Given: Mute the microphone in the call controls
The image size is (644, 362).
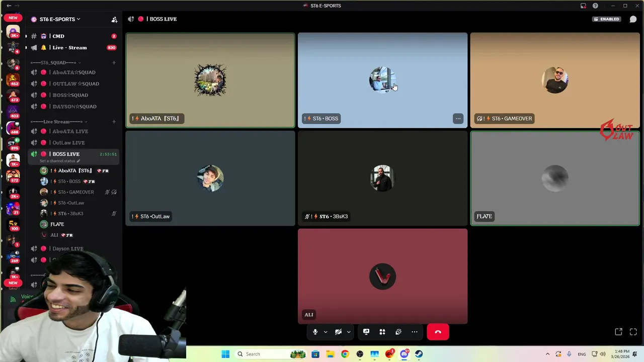Looking at the screenshot, I should pyautogui.click(x=315, y=332).
